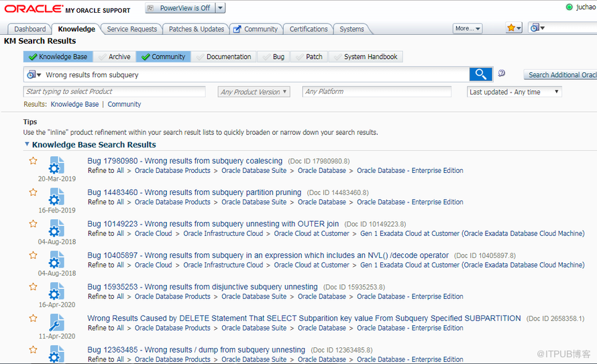Open Bug 14483460 partition pruning article
597x364 pixels.
[194, 192]
